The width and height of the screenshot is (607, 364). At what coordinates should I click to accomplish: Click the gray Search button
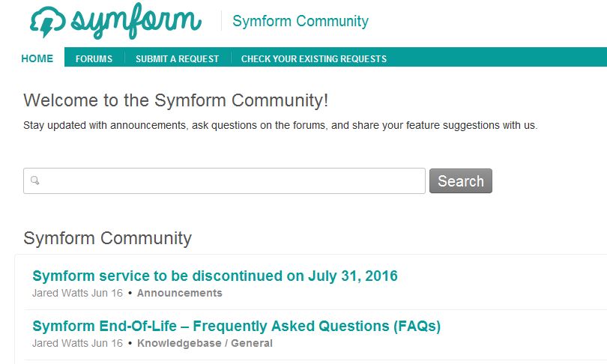[x=461, y=181]
